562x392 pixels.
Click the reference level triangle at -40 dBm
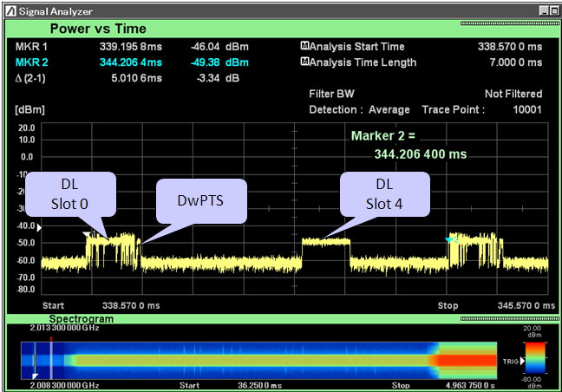(x=39, y=227)
